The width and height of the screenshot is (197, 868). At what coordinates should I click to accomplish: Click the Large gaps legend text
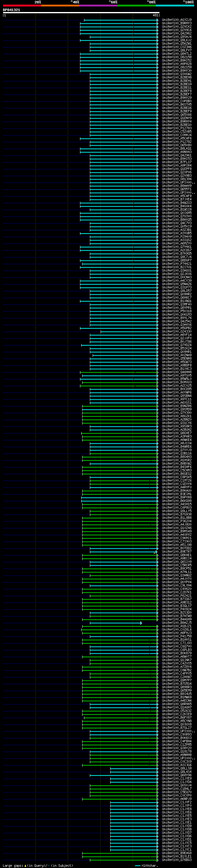click(38, 865)
